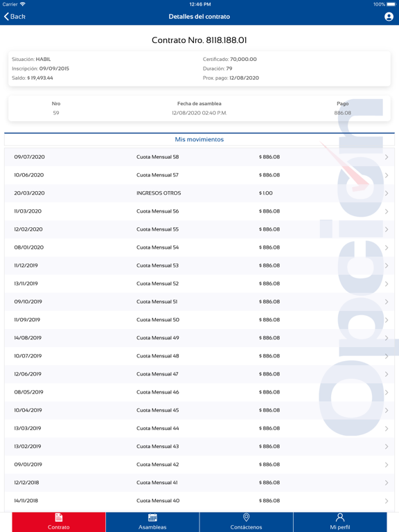
Task: Switch to the Asambleas tab
Action: point(152,522)
